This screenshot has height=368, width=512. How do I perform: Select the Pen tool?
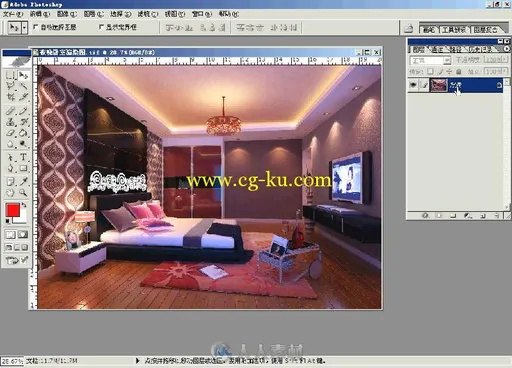pos(10,168)
